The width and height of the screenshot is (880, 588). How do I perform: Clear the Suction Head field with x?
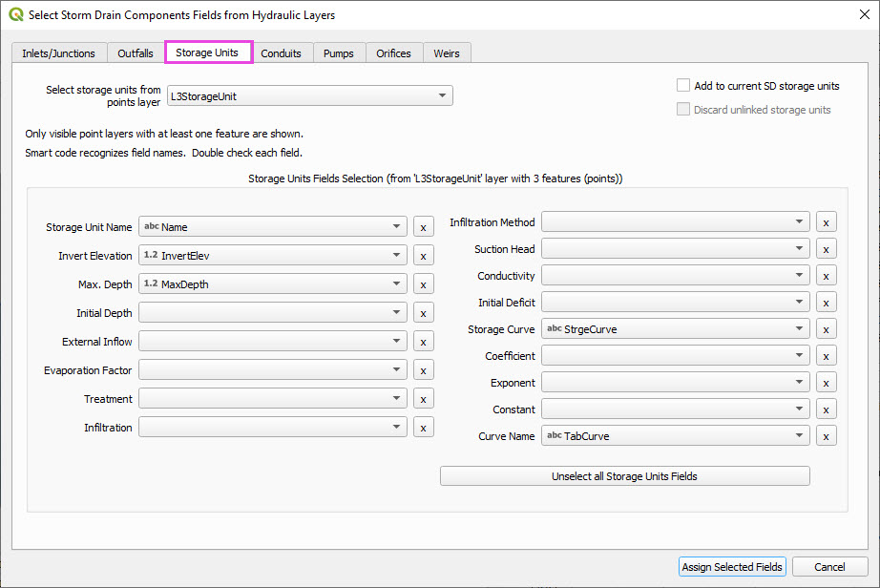click(x=826, y=249)
